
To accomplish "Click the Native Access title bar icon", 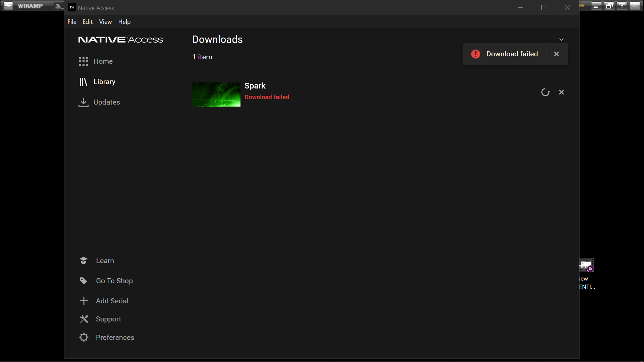I will pyautogui.click(x=72, y=8).
